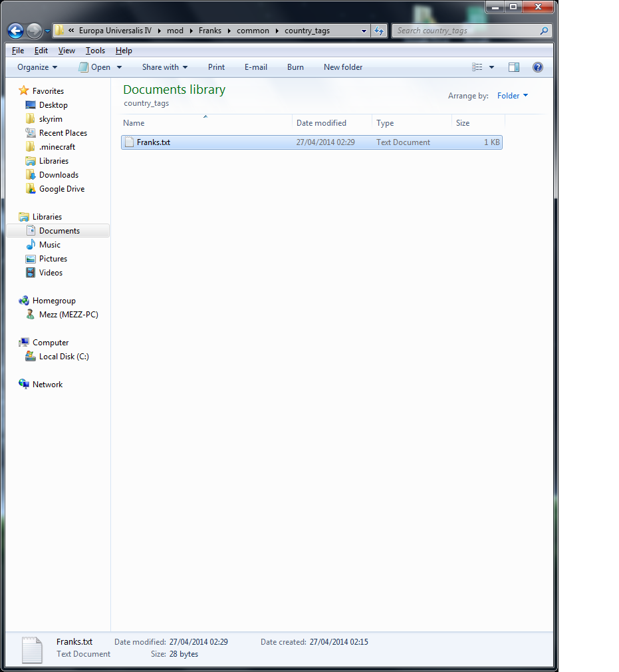
Task: Open the Organize dropdown
Action: coord(37,67)
